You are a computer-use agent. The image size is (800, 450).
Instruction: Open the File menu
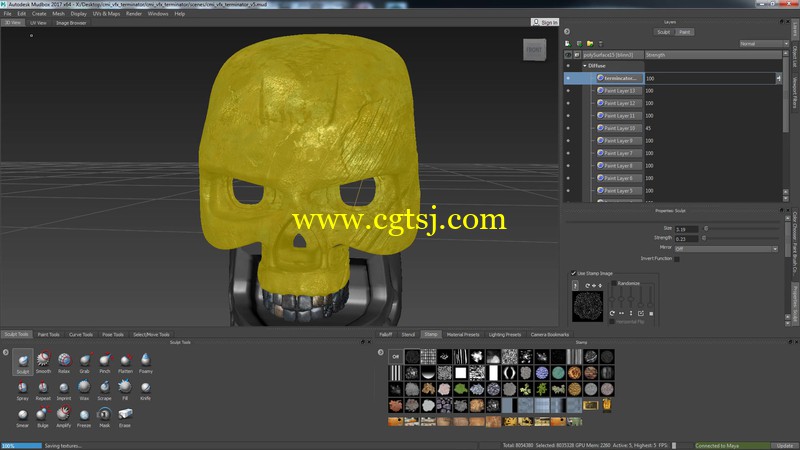tap(7, 14)
